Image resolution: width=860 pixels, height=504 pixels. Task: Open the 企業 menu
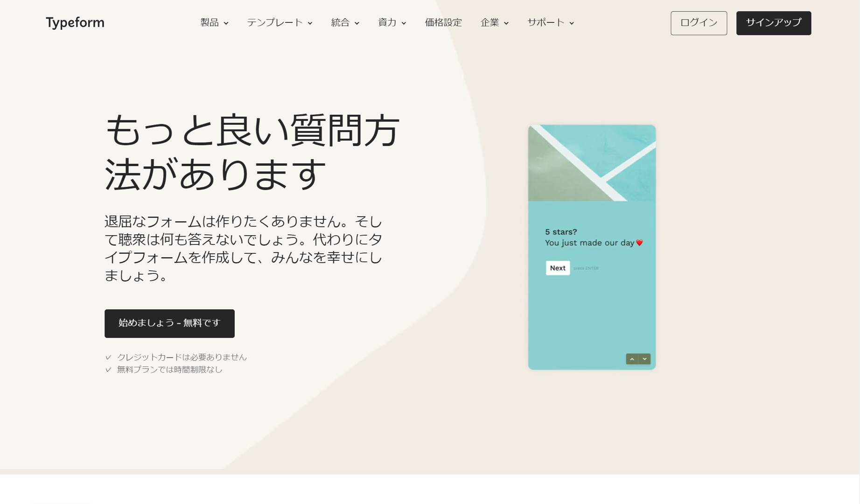click(495, 22)
